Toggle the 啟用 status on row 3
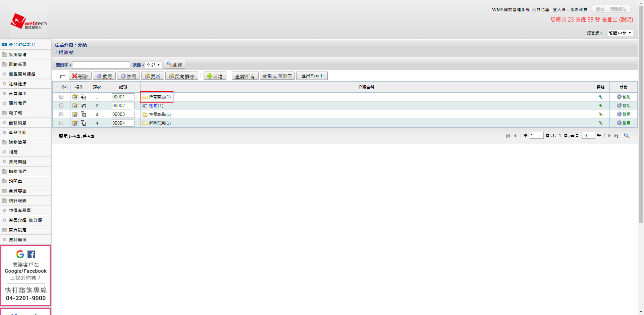Image resolution: width=644 pixels, height=315 pixels. 624,115
